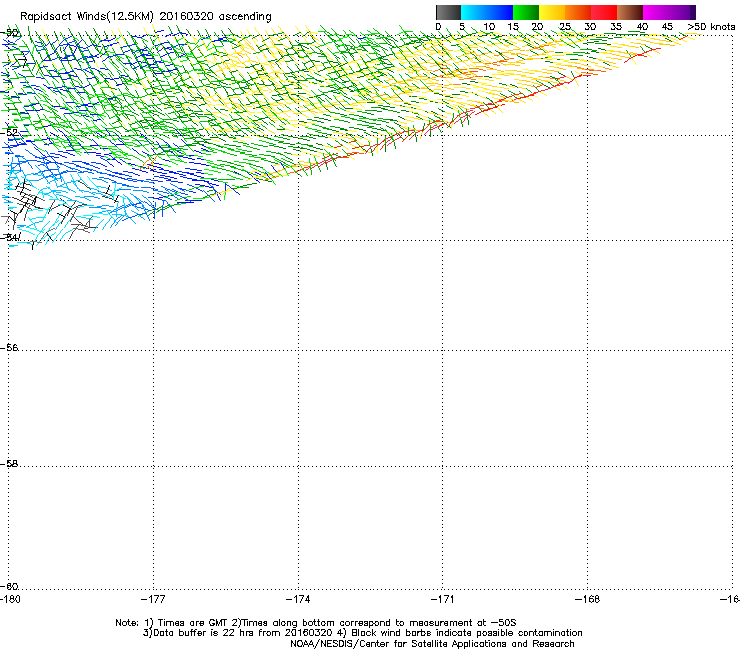This screenshot has width=740, height=650.
Task: Click the longitude label -180
Action: (x=10, y=599)
